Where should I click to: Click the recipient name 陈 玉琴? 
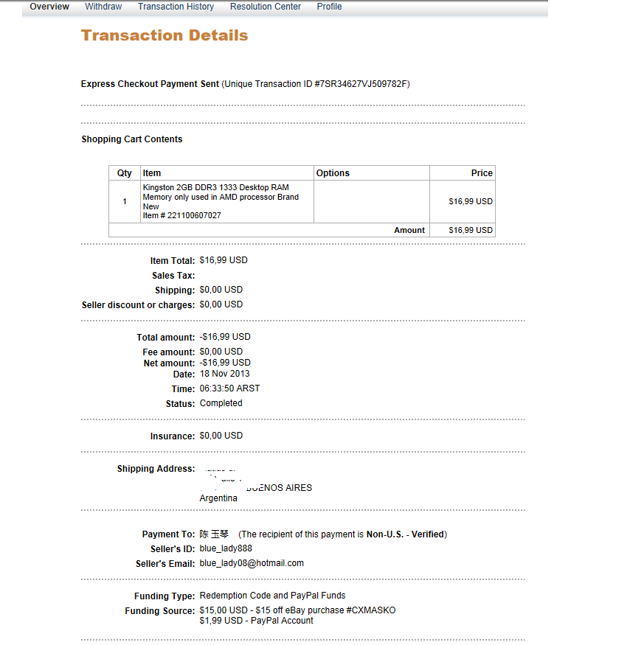point(214,534)
